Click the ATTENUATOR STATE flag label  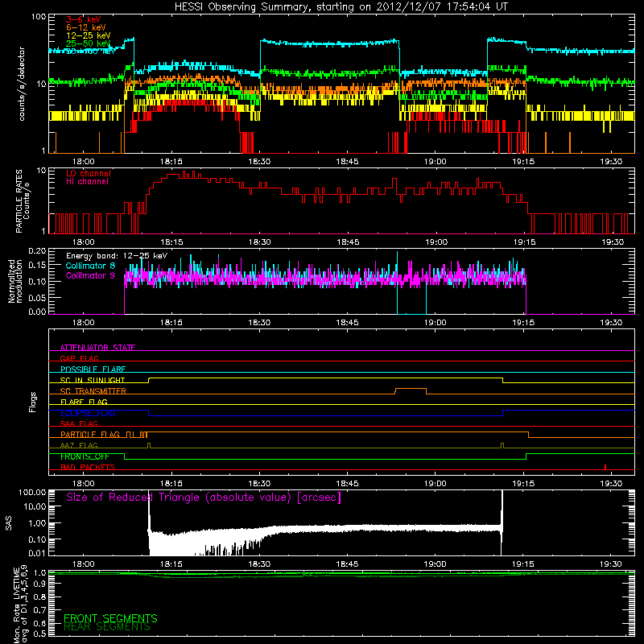point(97,348)
